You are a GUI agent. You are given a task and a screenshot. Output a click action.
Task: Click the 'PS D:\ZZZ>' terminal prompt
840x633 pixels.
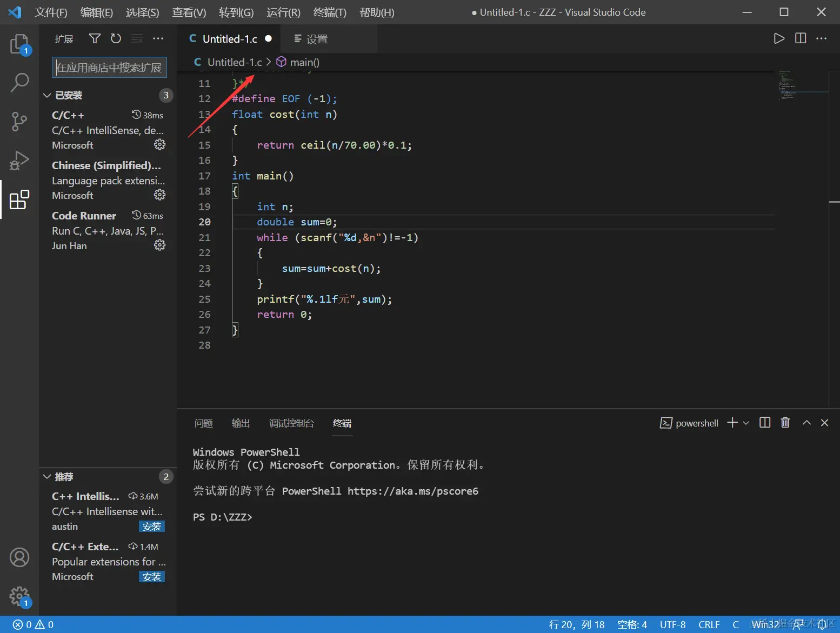tap(222, 517)
